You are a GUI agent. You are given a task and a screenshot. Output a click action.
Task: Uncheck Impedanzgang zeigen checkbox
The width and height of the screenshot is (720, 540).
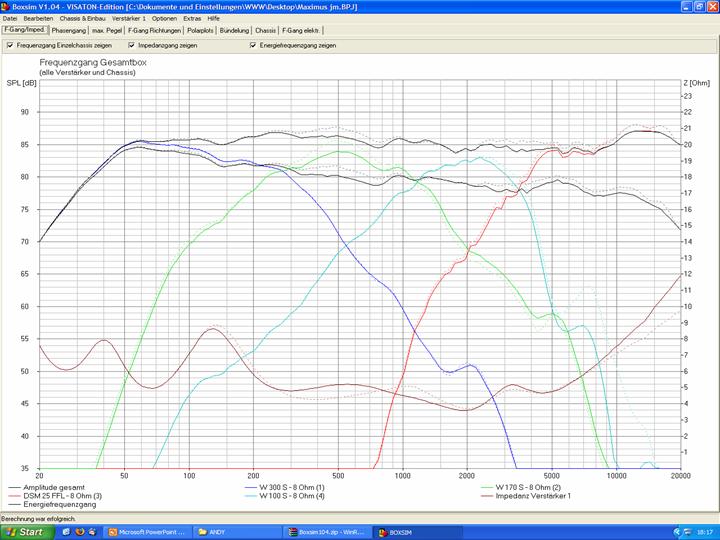131,45
